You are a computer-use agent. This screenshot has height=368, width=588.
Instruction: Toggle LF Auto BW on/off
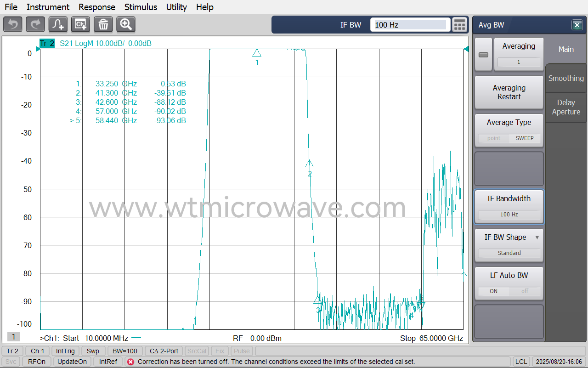click(509, 291)
